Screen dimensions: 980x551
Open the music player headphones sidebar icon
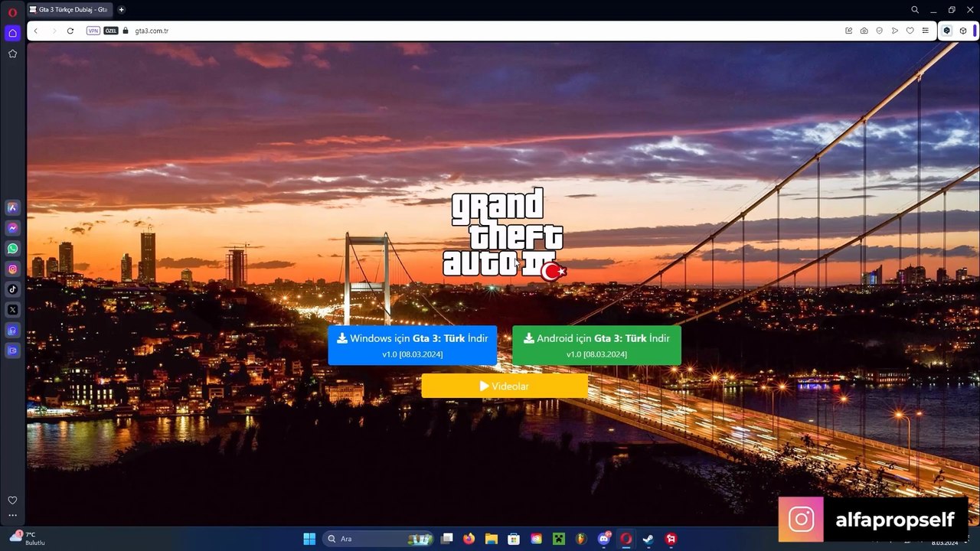tap(12, 331)
